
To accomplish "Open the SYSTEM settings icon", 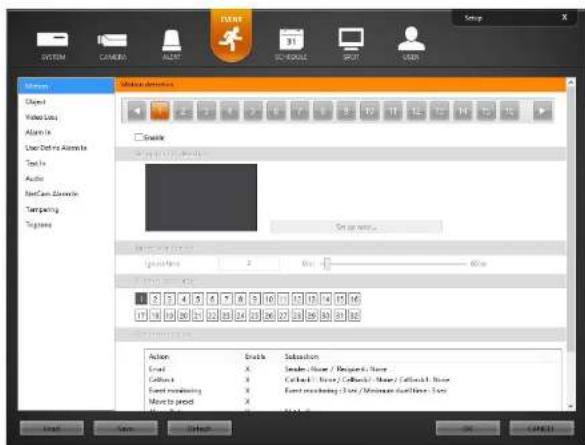I will (53, 45).
